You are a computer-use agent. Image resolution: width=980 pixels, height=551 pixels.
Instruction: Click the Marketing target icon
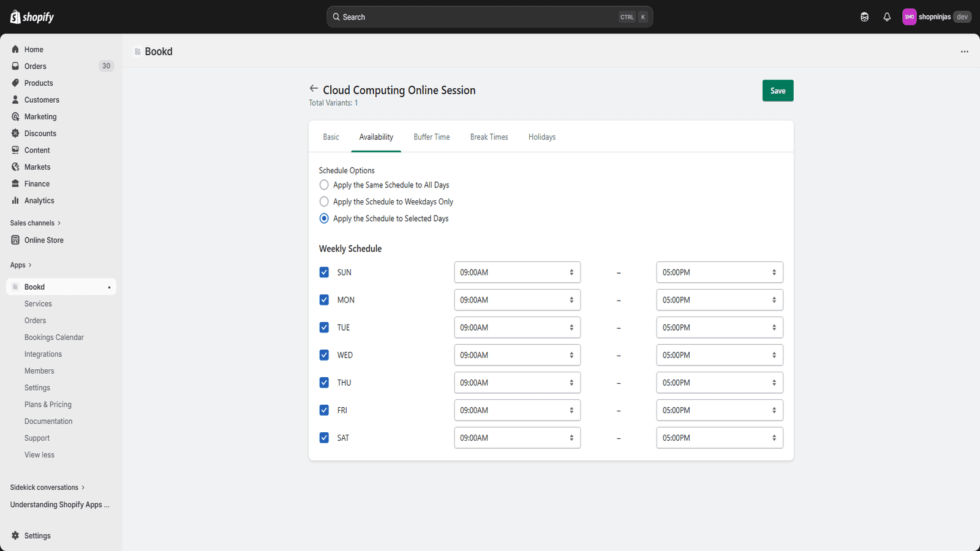coord(15,117)
